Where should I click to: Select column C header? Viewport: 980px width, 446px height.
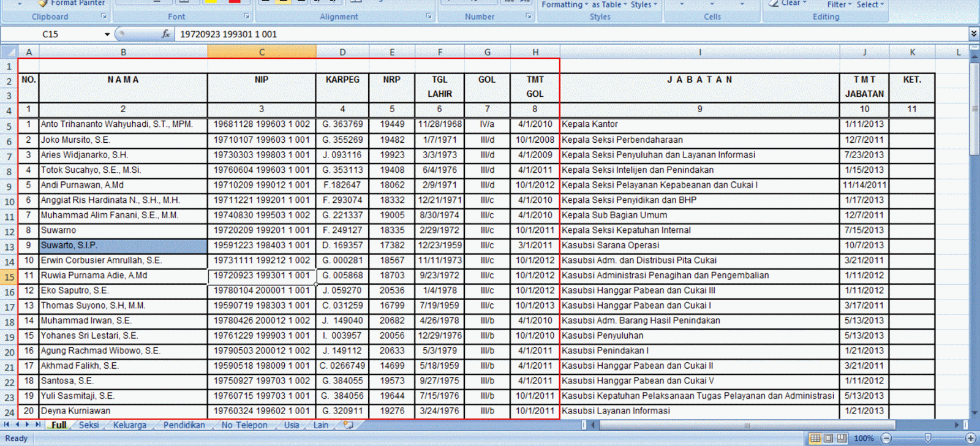pos(262,52)
